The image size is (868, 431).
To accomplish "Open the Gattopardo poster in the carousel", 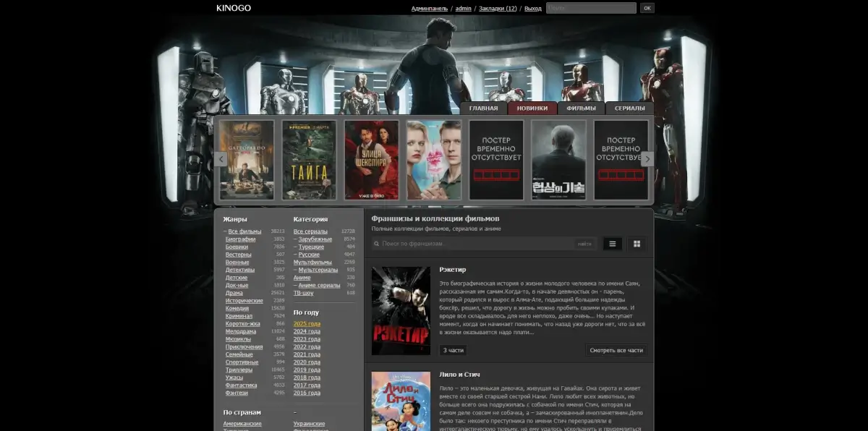I will pyautogui.click(x=247, y=160).
